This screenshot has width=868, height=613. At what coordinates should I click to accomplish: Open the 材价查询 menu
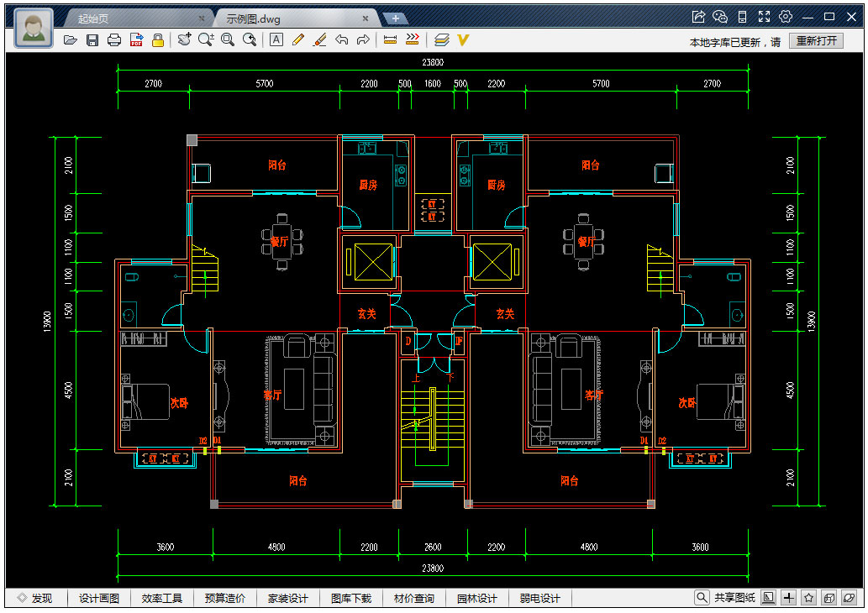414,598
